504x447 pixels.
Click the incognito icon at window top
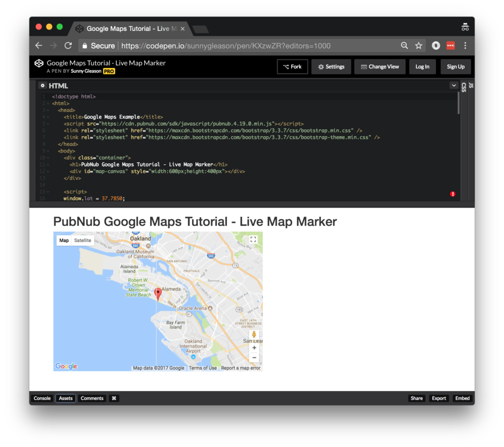(x=465, y=27)
